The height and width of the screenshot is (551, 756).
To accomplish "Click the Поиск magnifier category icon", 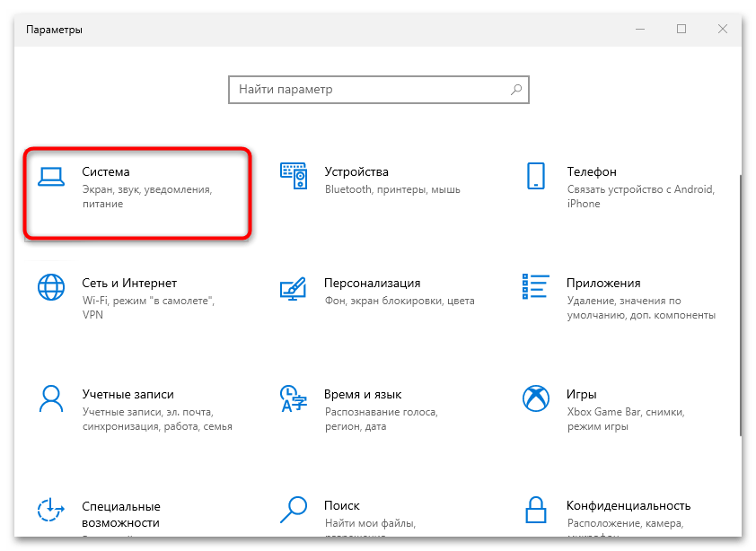I will pyautogui.click(x=294, y=511).
